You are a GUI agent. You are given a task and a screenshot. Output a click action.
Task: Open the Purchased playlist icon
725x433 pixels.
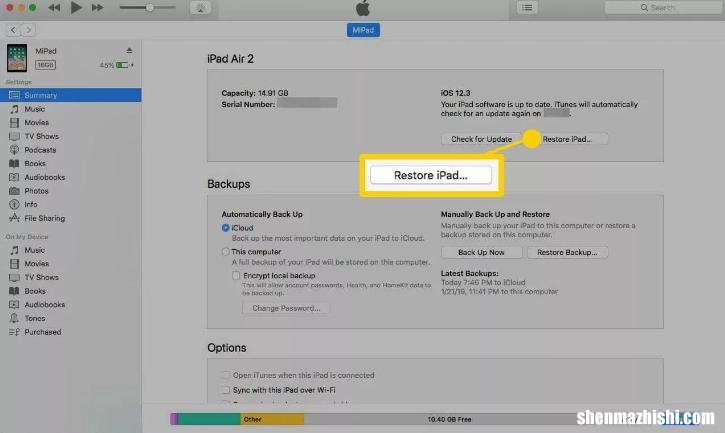click(x=14, y=332)
